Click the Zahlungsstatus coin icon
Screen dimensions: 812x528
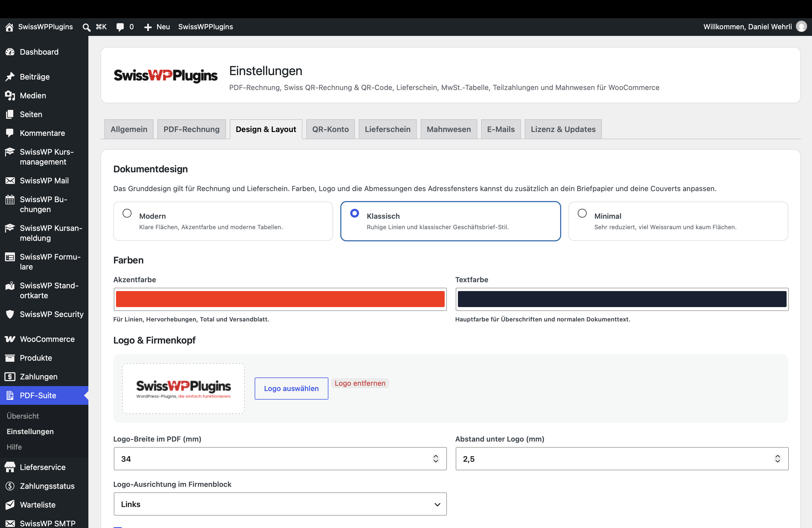(10, 486)
